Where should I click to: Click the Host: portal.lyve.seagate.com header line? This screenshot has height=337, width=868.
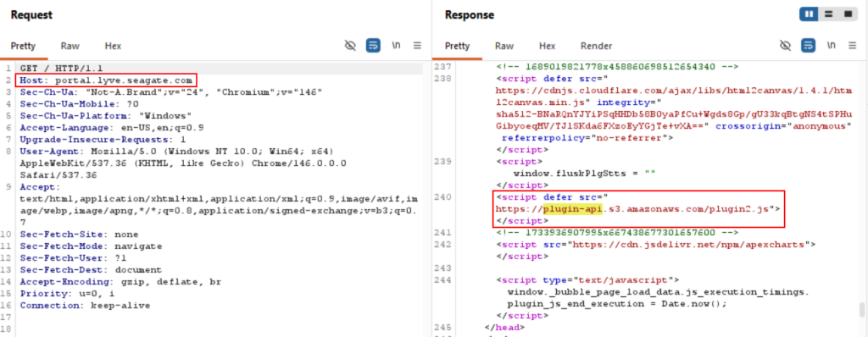click(x=107, y=80)
